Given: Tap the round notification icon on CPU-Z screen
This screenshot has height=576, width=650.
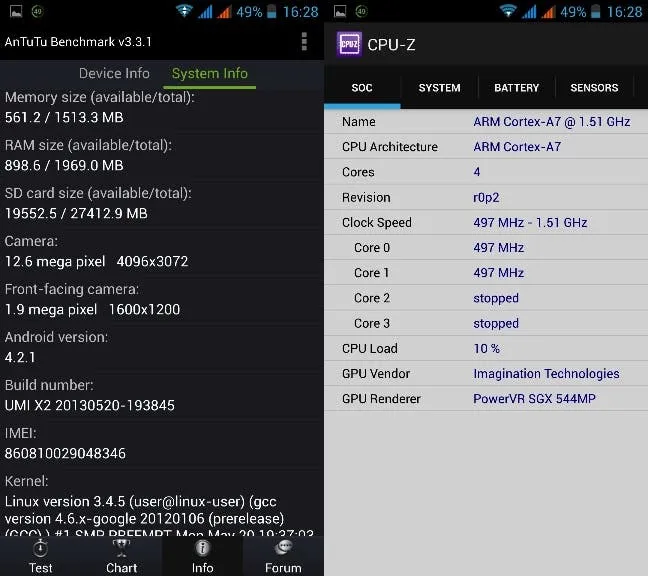Looking at the screenshot, I should pyautogui.click(x=361, y=12).
